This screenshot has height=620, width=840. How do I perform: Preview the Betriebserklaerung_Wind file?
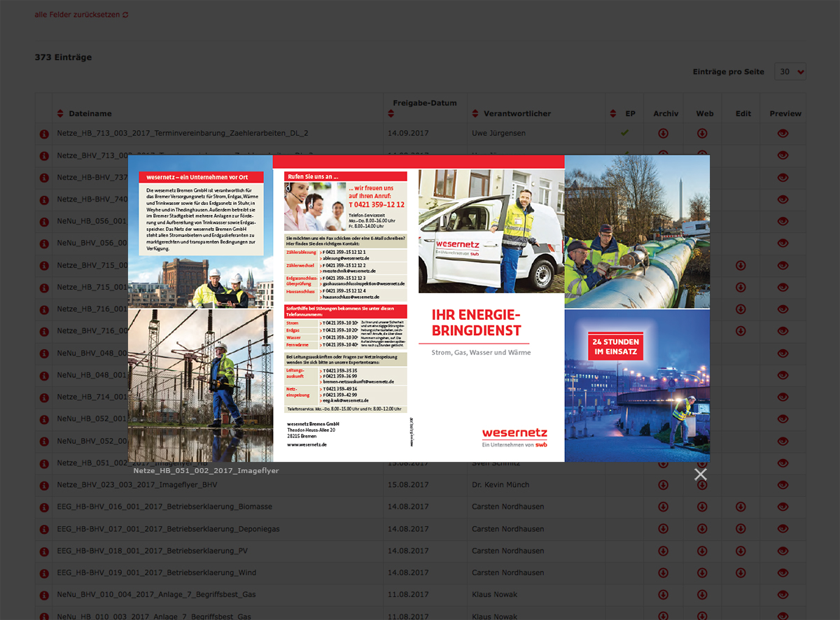[x=783, y=573]
